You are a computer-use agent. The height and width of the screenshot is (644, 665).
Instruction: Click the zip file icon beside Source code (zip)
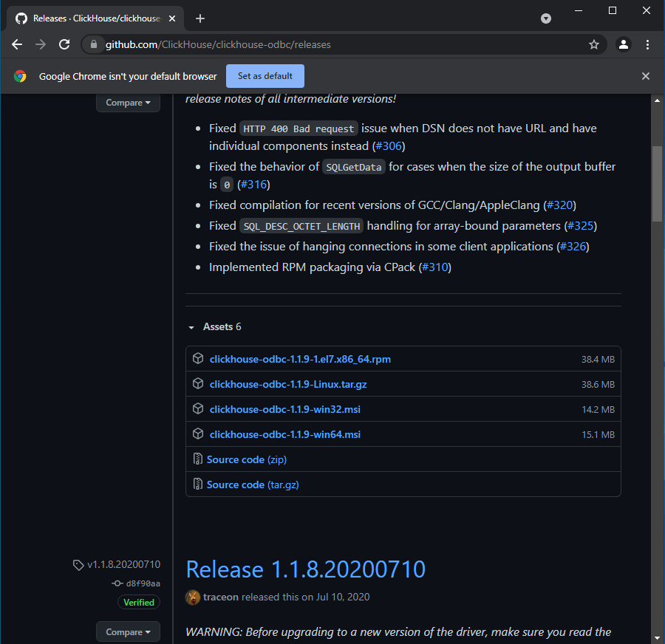(197, 459)
